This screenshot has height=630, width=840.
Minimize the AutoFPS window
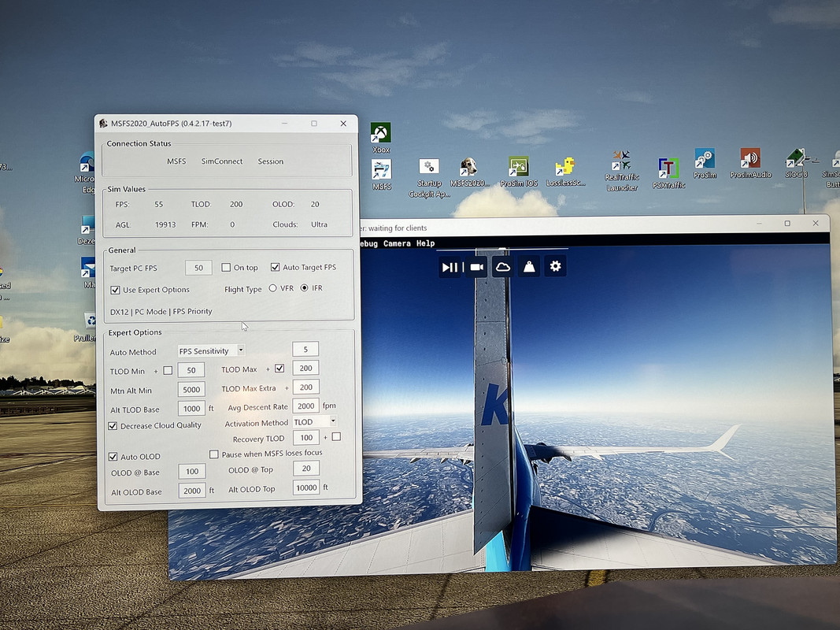pos(285,123)
